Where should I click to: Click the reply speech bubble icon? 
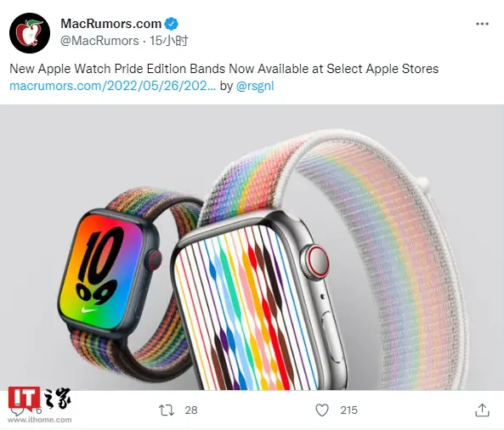click(x=17, y=410)
